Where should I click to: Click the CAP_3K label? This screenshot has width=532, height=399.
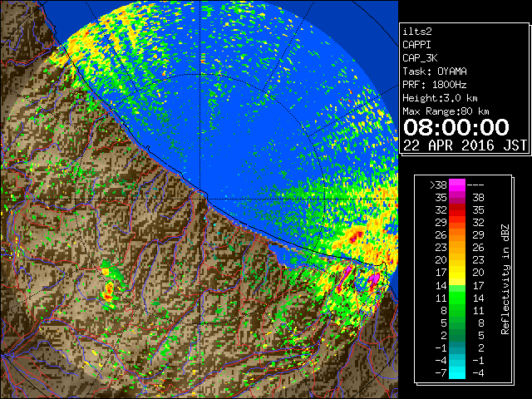pyautogui.click(x=420, y=58)
